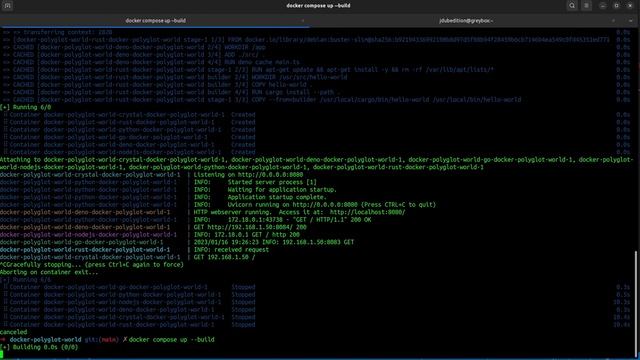Click nodejs 'INFO: 172.18.0.1 GET / http 200'
640x360 pixels.
[247, 235]
